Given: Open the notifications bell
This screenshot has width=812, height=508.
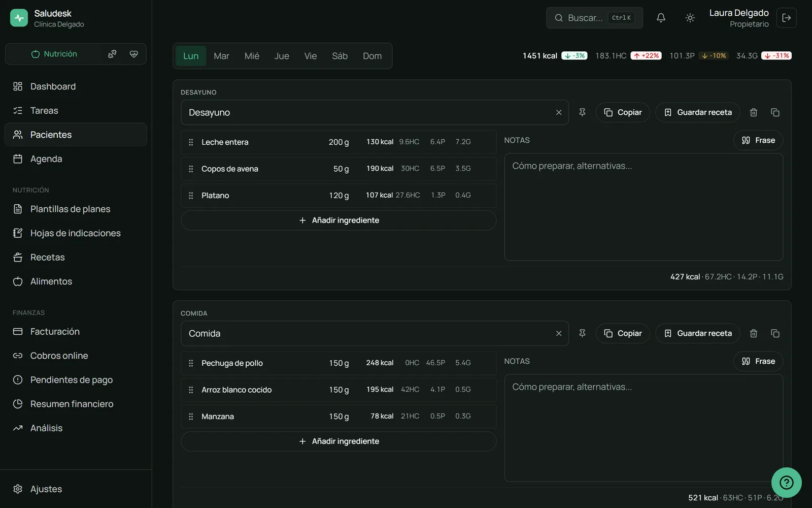Looking at the screenshot, I should point(661,18).
